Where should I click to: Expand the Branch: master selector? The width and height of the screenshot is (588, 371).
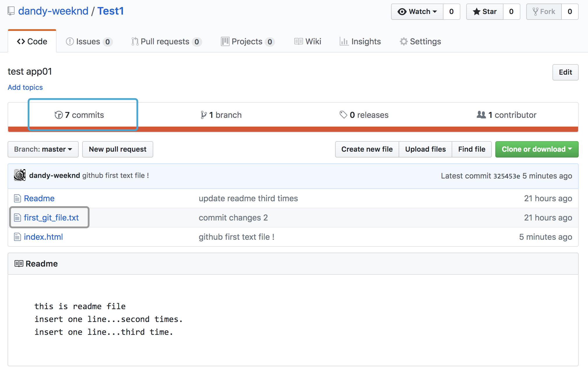[43, 149]
